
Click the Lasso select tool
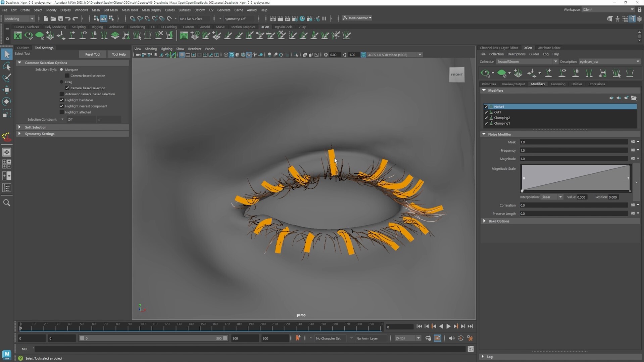pyautogui.click(x=7, y=66)
